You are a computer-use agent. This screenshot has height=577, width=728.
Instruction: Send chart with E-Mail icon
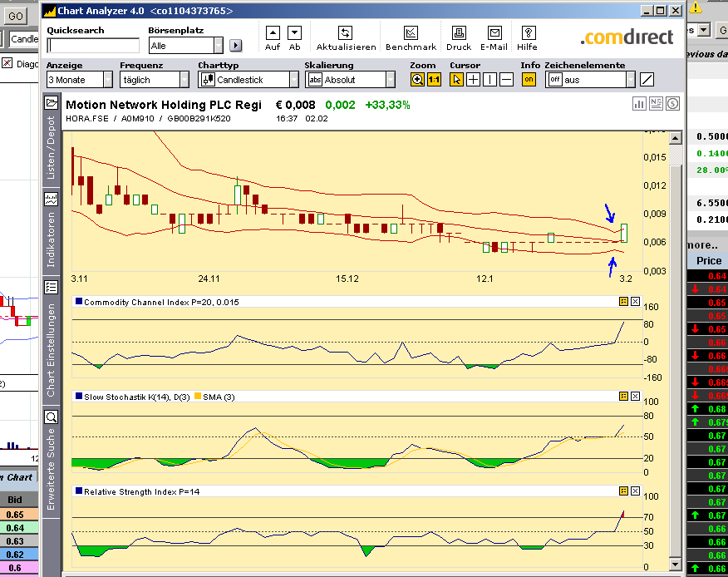click(x=494, y=33)
